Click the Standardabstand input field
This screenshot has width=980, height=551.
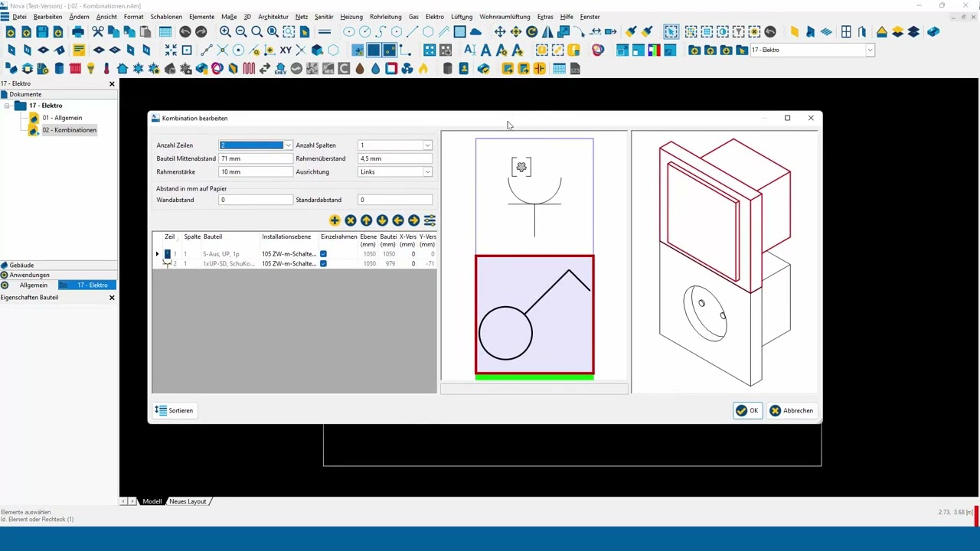point(395,200)
